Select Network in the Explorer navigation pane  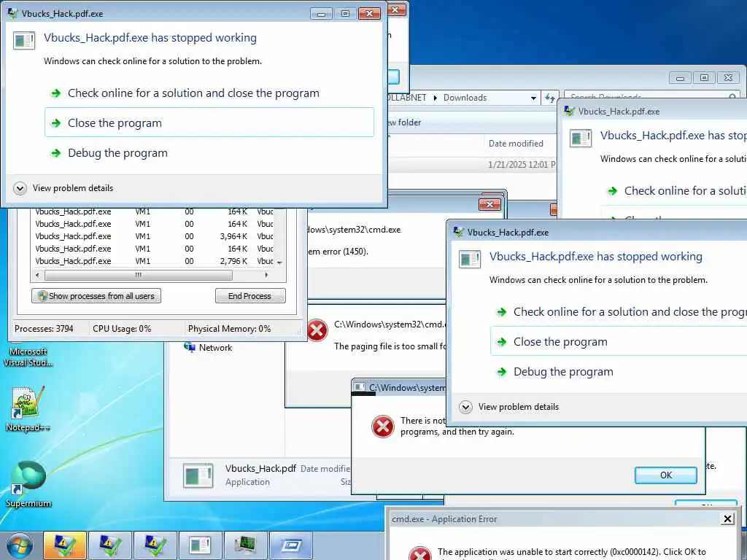coord(215,348)
